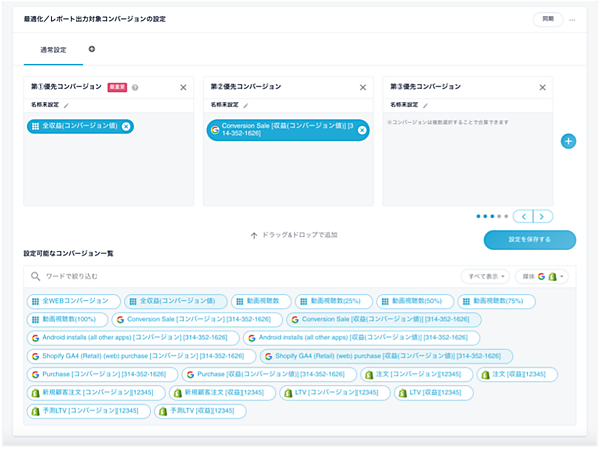Select Conversion Sale [収益(コンバージョン値)] chip in list
This screenshot has height=449, width=600.
click(x=384, y=320)
